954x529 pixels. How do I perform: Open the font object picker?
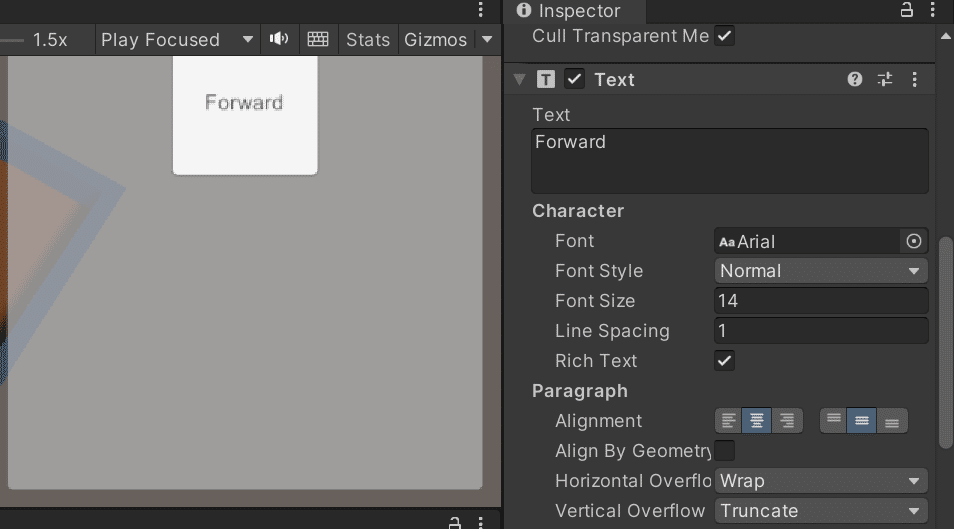pyautogui.click(x=913, y=241)
